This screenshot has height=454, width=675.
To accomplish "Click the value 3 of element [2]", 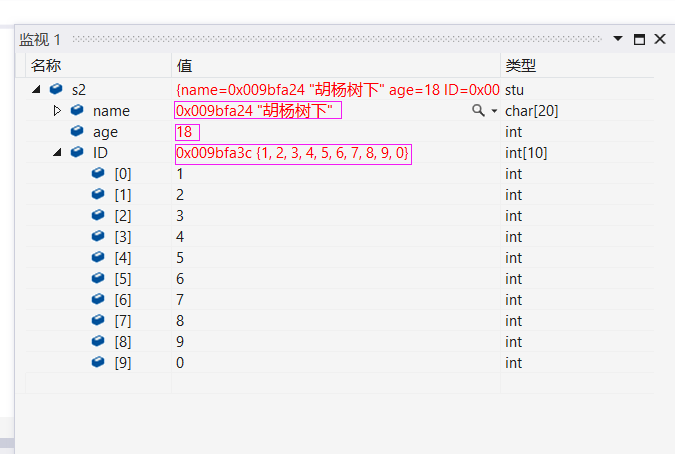I will click(x=180, y=216).
